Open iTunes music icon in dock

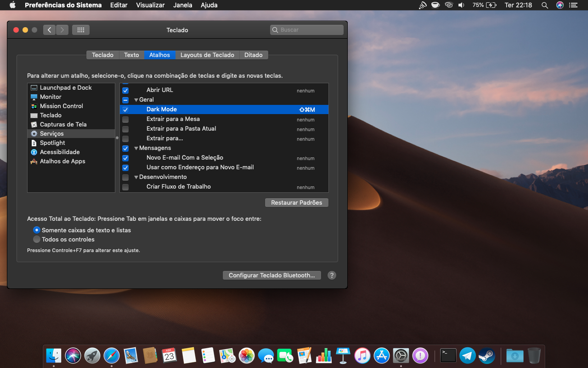362,355
